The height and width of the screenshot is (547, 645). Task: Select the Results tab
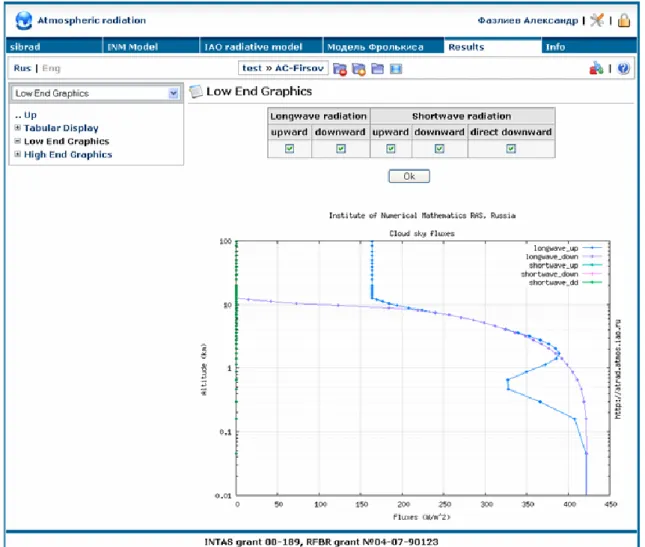click(x=492, y=46)
